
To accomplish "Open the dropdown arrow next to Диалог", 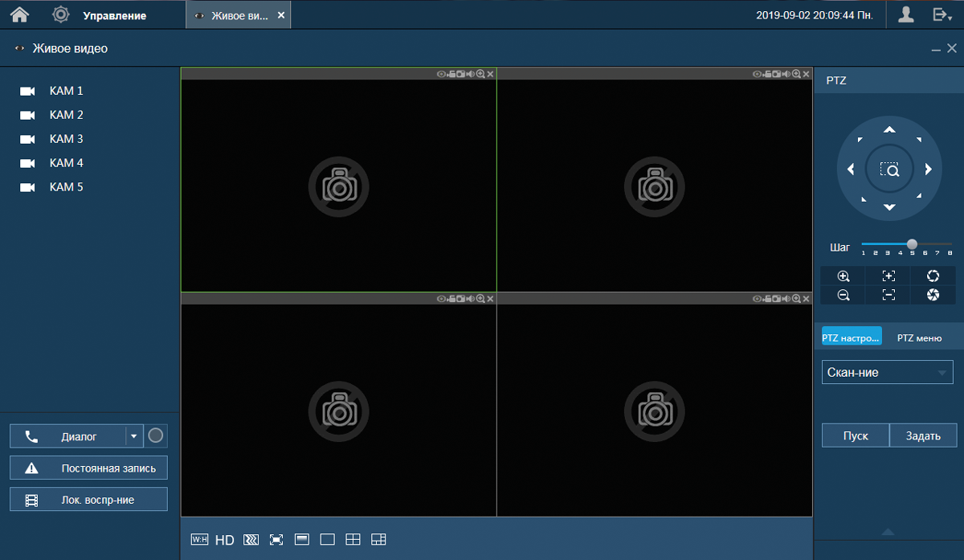I will click(x=133, y=436).
